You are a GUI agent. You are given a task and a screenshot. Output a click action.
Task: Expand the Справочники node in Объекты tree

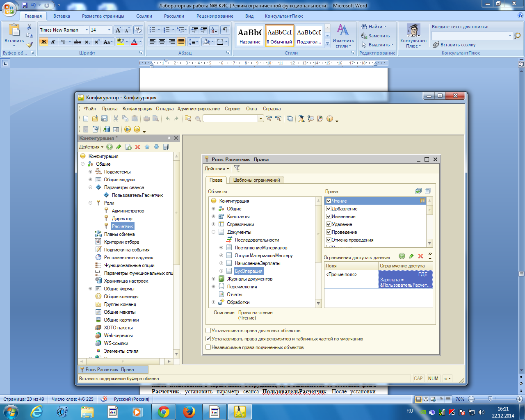(x=213, y=224)
